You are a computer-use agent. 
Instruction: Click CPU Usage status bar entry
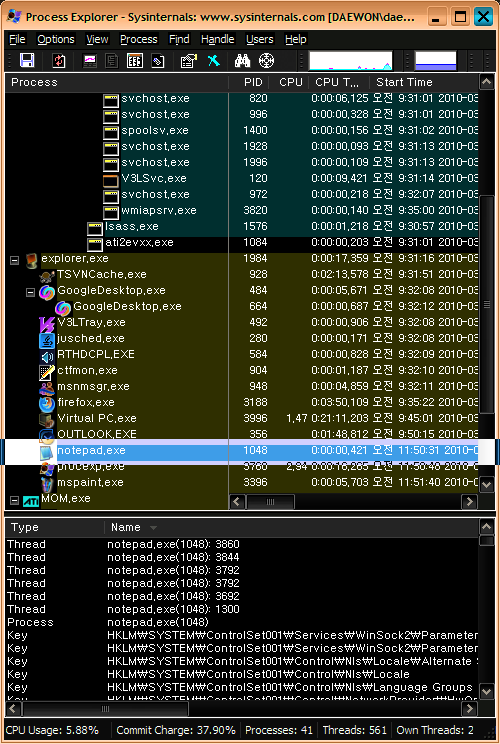(52, 730)
